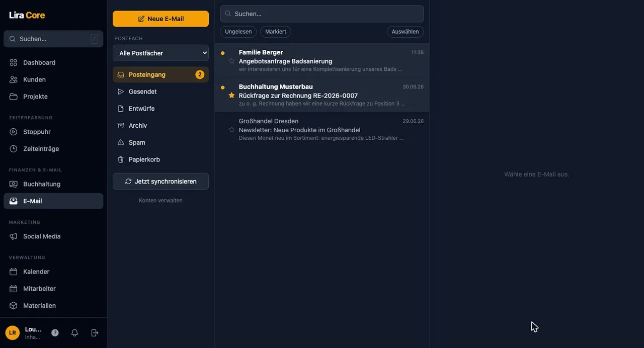Toggle the Ungelesen filter chip
The image size is (644, 348).
(x=238, y=32)
